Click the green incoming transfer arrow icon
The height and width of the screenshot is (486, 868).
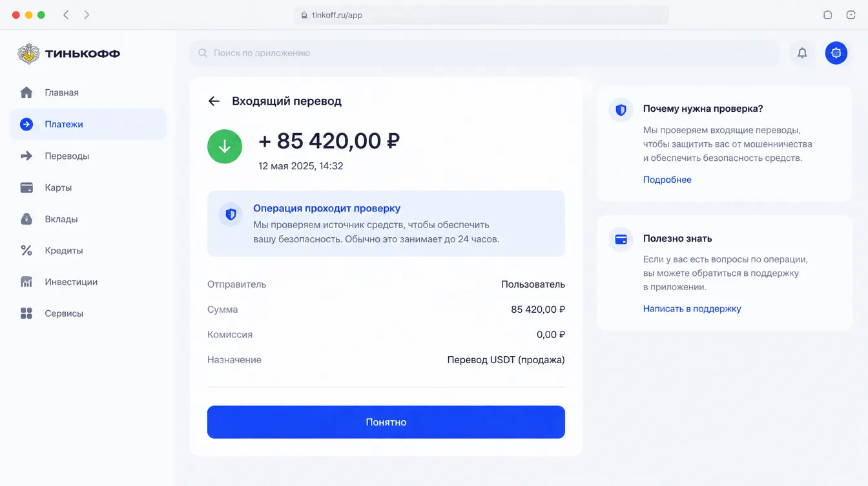pos(225,147)
